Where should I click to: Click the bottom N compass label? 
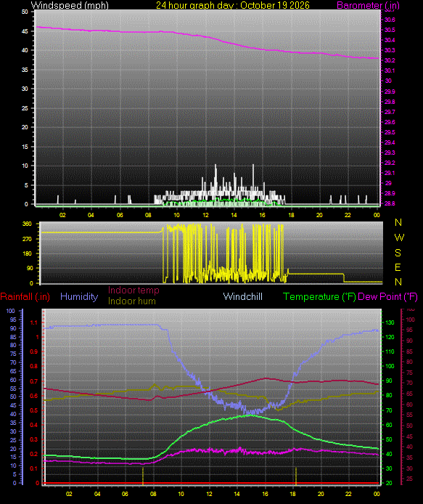click(x=398, y=282)
